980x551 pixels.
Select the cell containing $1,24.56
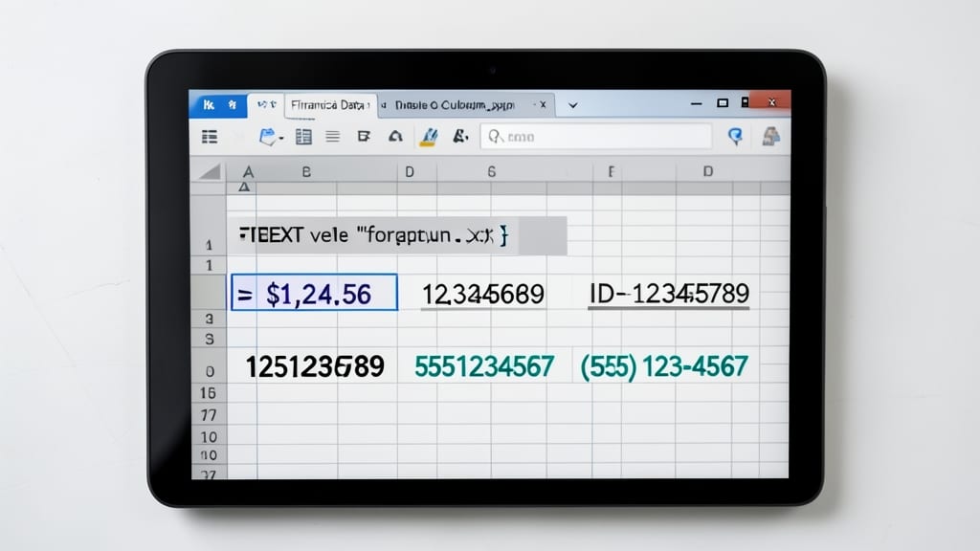pos(314,293)
